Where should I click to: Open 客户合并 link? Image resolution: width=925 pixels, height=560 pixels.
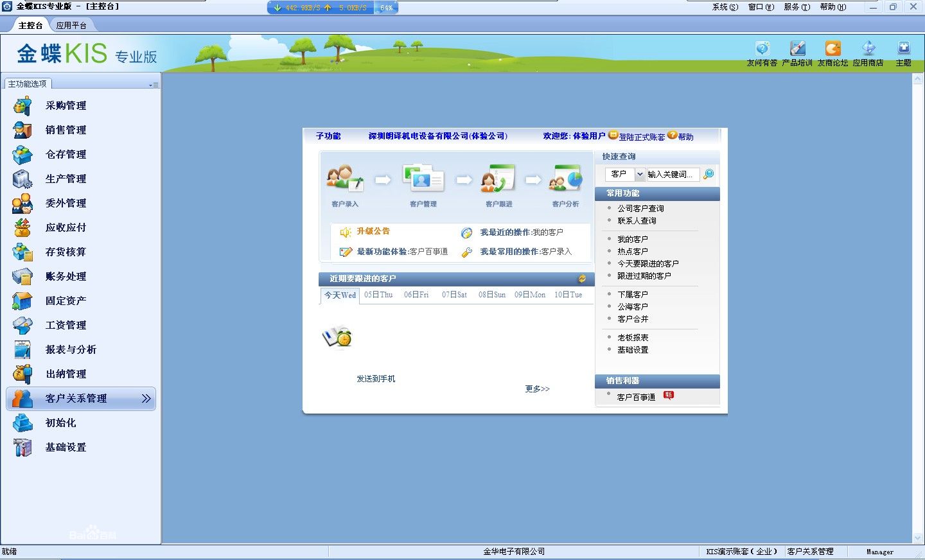632,319
